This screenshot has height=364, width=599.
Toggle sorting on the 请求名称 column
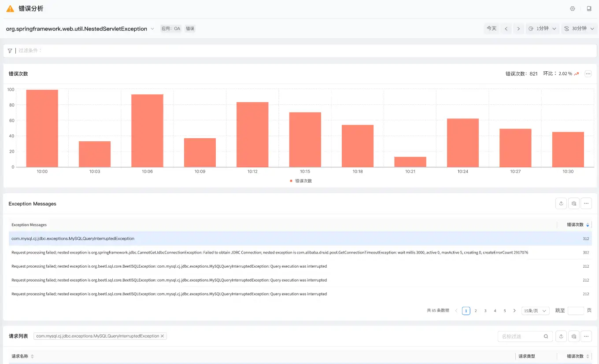tap(32, 357)
